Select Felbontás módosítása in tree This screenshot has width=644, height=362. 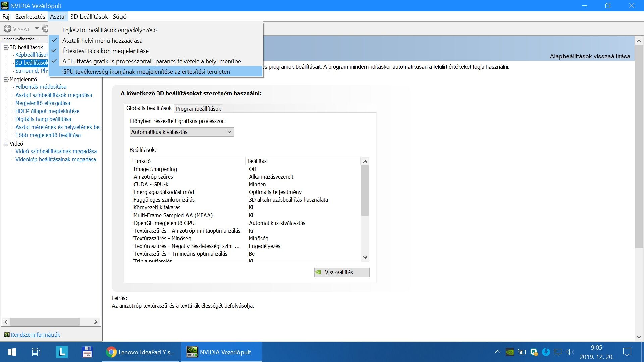(x=41, y=87)
